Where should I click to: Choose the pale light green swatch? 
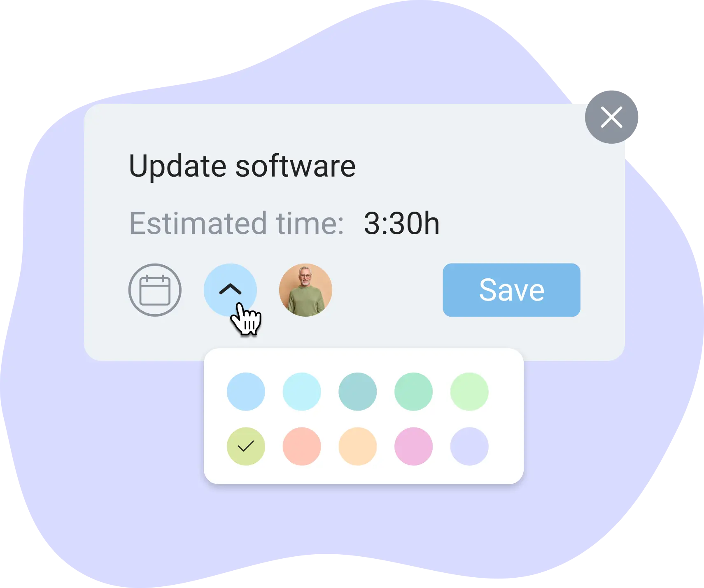point(469,392)
